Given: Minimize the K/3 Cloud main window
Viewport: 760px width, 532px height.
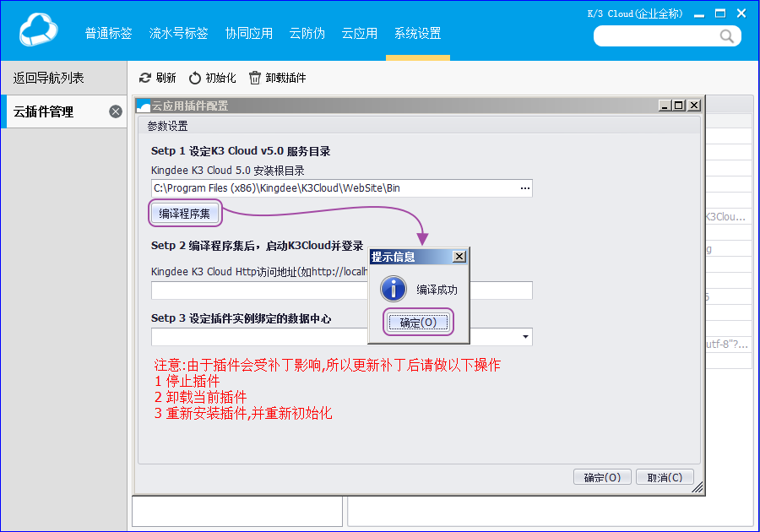Looking at the screenshot, I should pos(699,14).
